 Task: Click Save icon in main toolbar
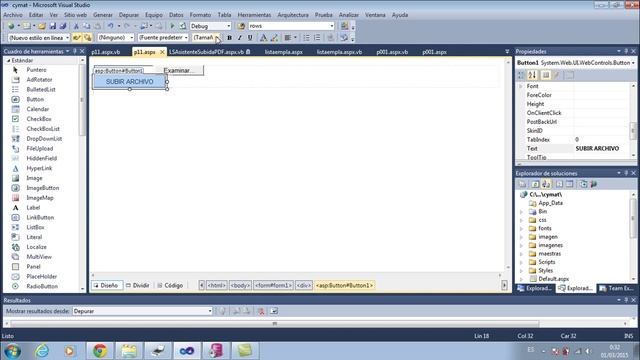pos(53,26)
